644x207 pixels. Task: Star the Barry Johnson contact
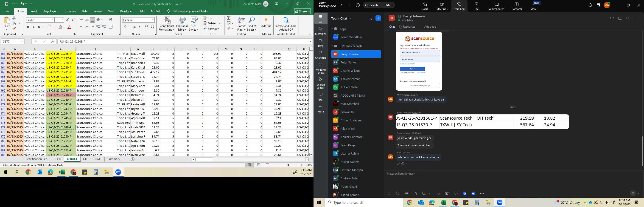pyautogui.click(x=400, y=16)
